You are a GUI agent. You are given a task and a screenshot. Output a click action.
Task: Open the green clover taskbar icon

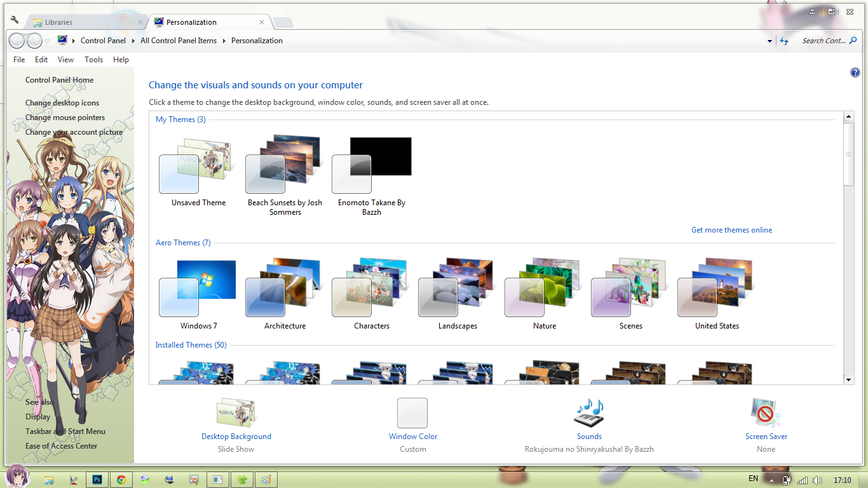(x=241, y=480)
